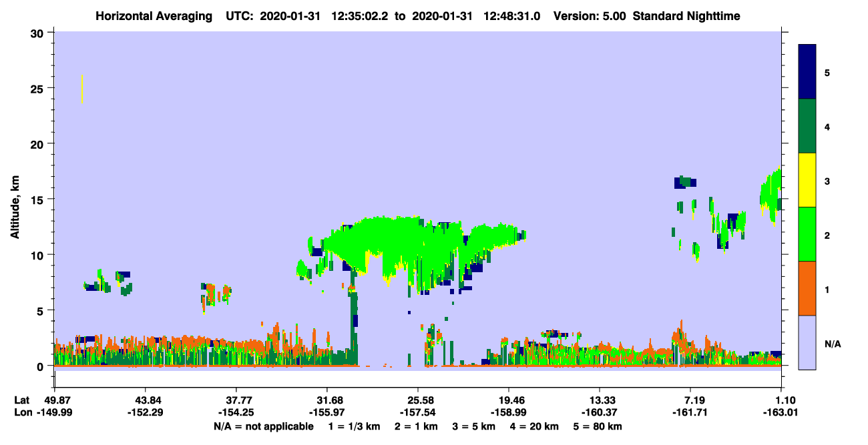Viewport: 868px width, 445px height.
Task: Click the bright green colorbar segment labeled 2
Action: tap(807, 234)
